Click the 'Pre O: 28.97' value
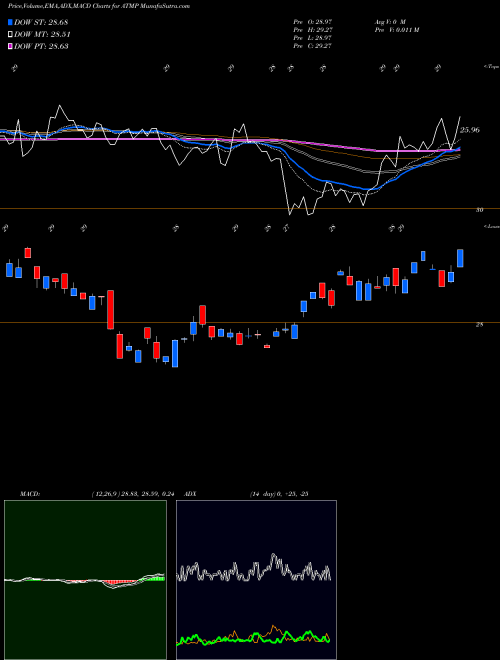Image resolution: width=500 pixels, height=660 pixels. pyautogui.click(x=314, y=21)
